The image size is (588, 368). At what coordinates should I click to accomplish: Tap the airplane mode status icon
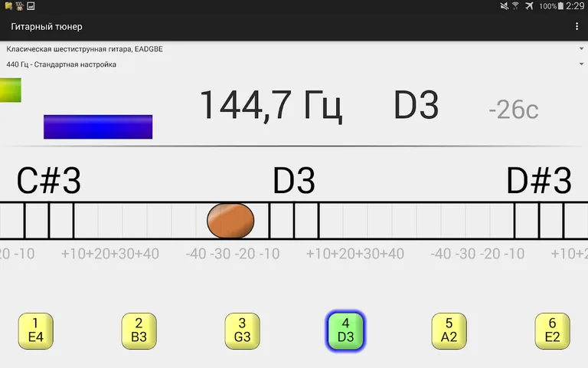pyautogui.click(x=529, y=6)
